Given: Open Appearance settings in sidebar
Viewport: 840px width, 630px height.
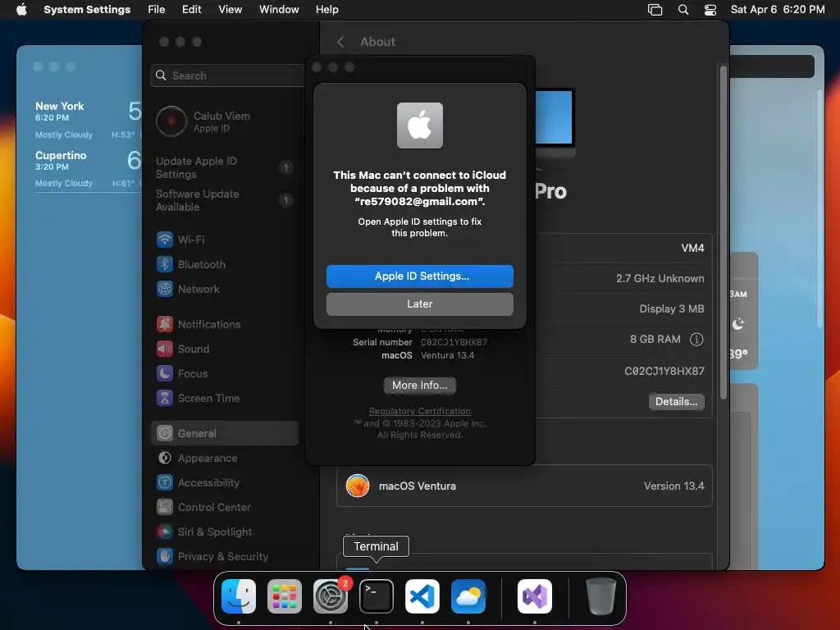Looking at the screenshot, I should coord(224,458).
